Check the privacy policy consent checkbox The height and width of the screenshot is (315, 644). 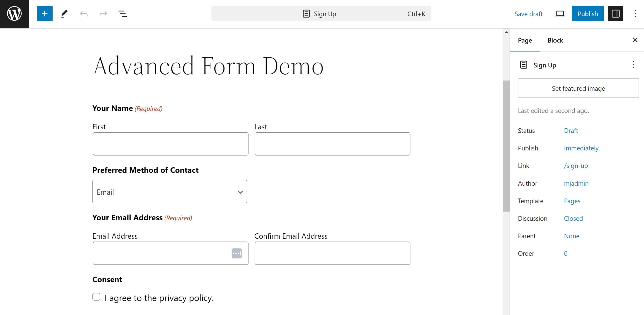96,297
